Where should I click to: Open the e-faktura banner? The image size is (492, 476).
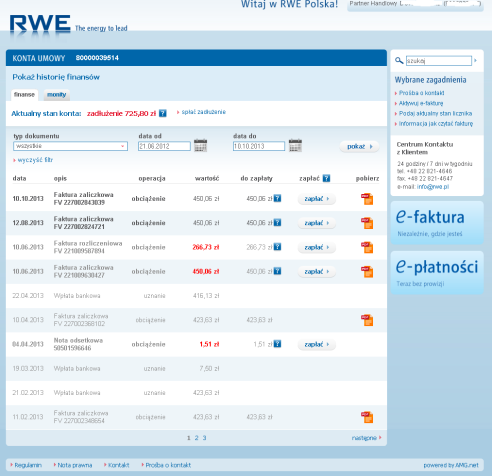click(437, 223)
